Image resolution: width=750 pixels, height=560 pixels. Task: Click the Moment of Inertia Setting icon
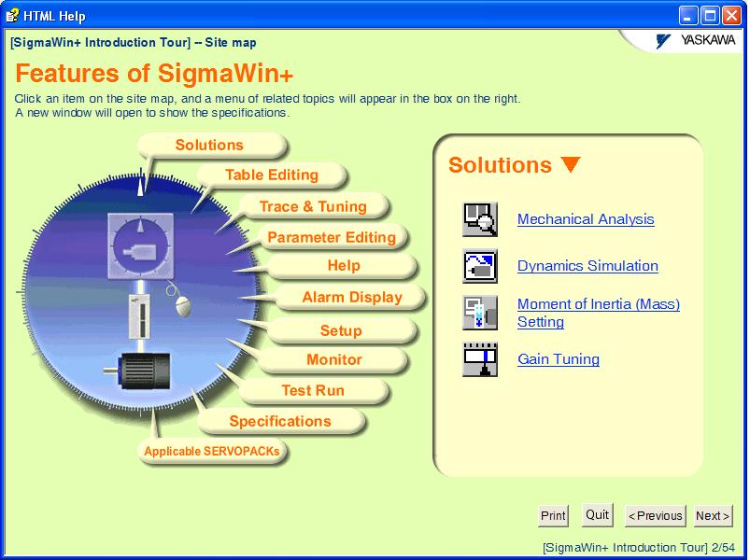point(480,313)
